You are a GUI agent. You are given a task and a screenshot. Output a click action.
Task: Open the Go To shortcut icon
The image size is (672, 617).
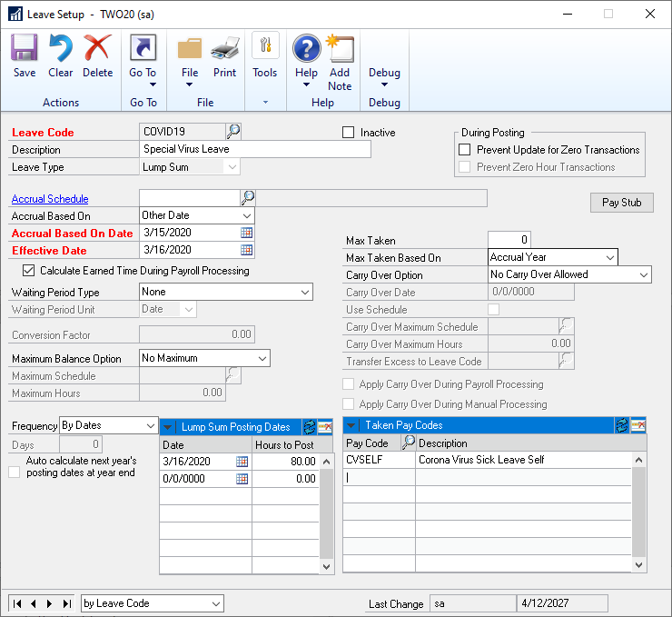pos(143,47)
